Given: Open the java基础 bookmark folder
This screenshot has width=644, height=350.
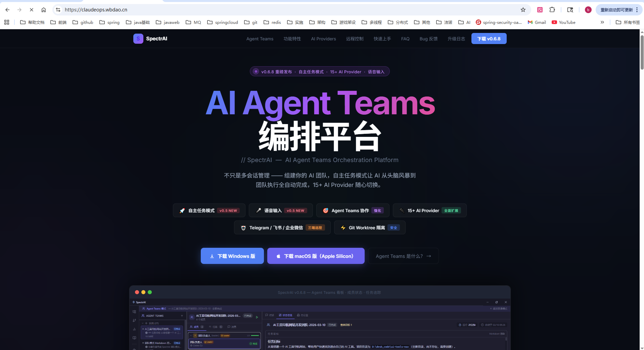Looking at the screenshot, I should pyautogui.click(x=138, y=22).
